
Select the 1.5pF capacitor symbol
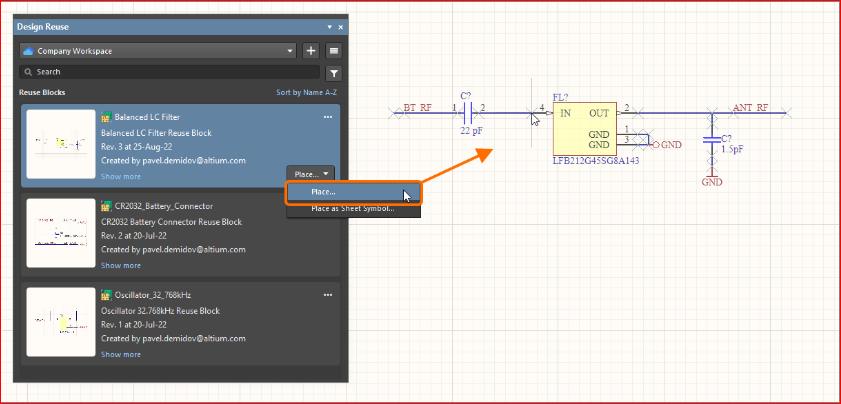(711, 141)
